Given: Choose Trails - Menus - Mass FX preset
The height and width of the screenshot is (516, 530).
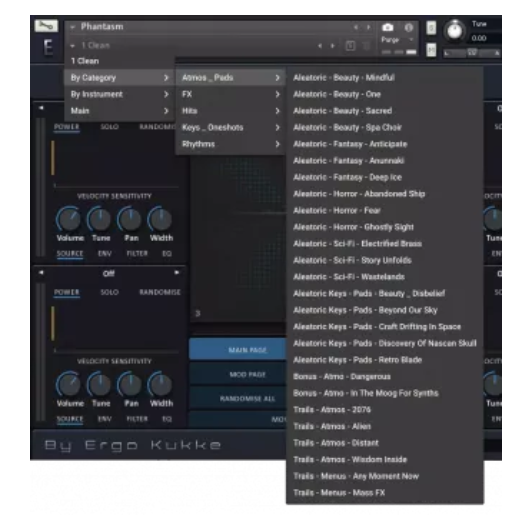Looking at the screenshot, I should tap(385, 493).
